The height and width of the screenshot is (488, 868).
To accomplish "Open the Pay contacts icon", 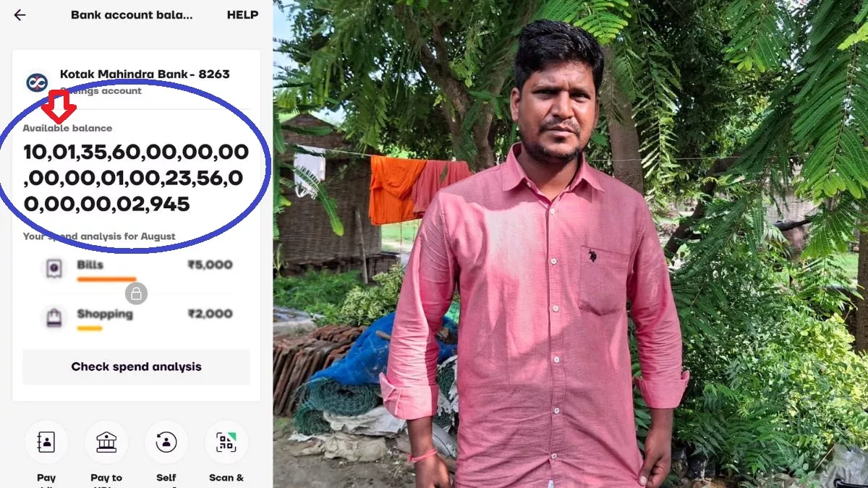I will coord(46,442).
